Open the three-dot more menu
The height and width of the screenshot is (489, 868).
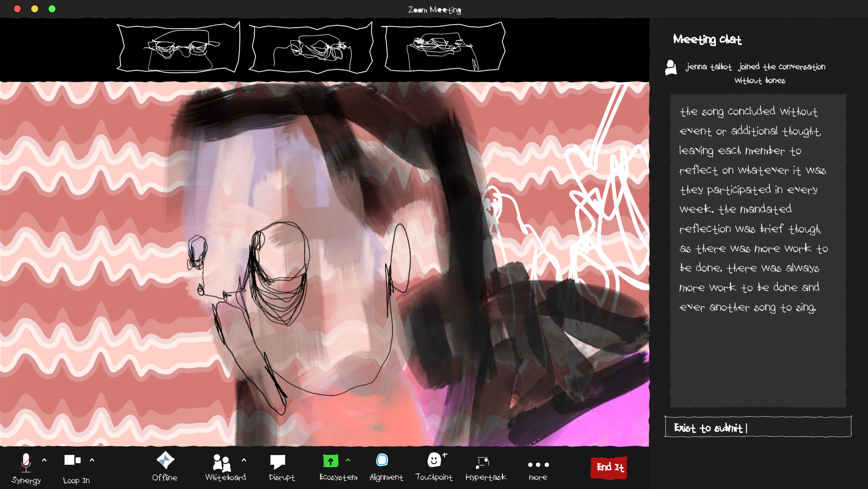pyautogui.click(x=538, y=465)
